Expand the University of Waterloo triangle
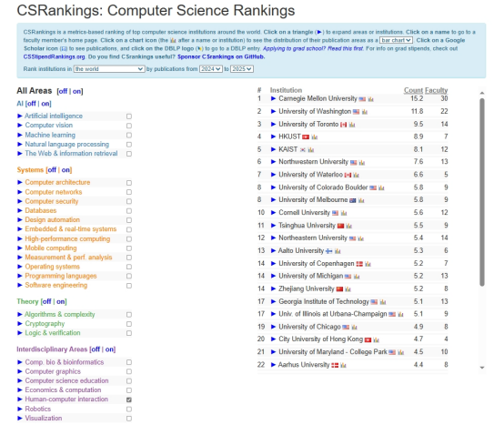504x425 pixels. tap(273, 175)
